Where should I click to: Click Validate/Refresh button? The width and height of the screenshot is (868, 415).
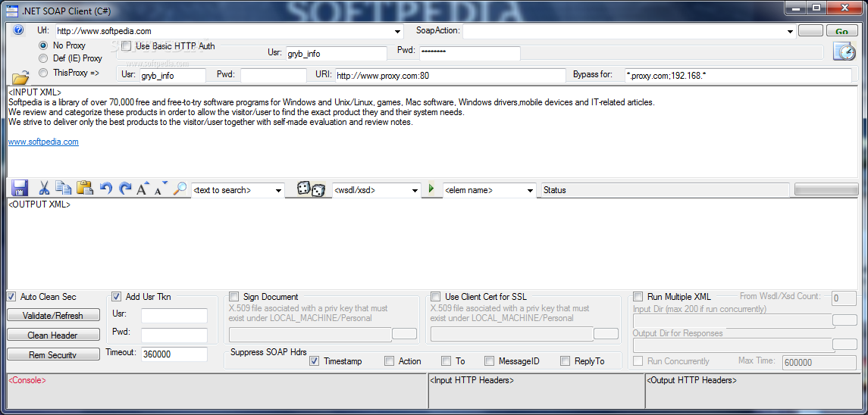(53, 315)
